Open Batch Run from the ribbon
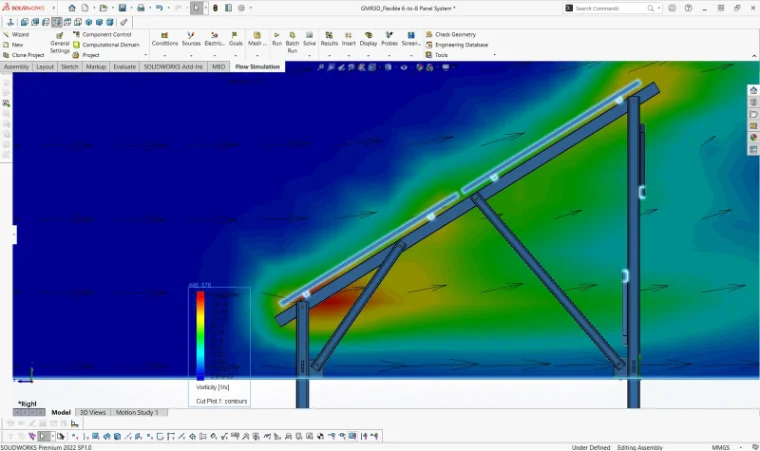This screenshot has width=760, height=451. [292, 42]
